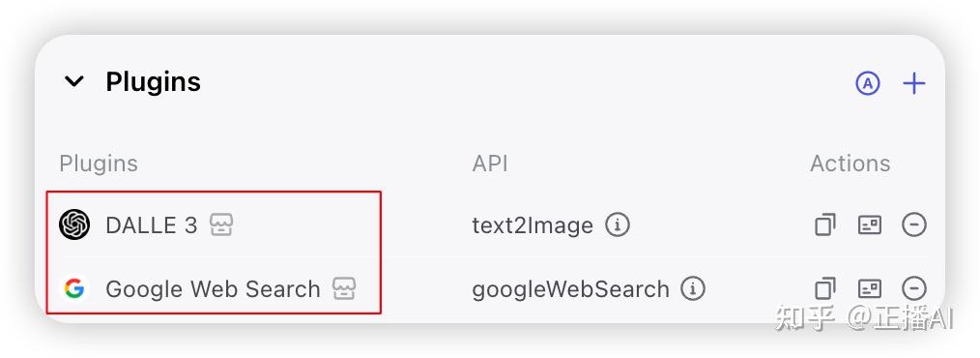Viewport: 980px width, 358px height.
Task: Click the circled A auto-add icon
Action: coord(868,83)
